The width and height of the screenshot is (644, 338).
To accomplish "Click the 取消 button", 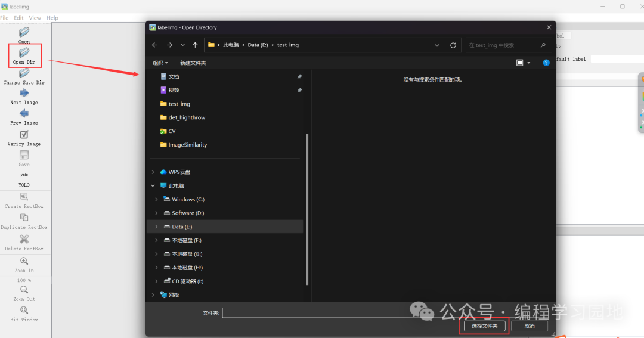I will pyautogui.click(x=530, y=325).
